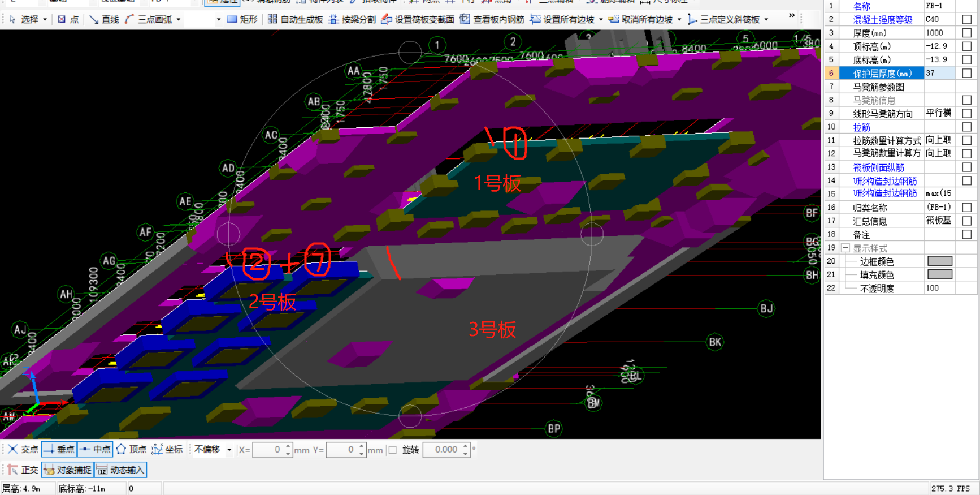
Task: Check the 底标高(m) row checkbox
Action: pyautogui.click(x=967, y=59)
